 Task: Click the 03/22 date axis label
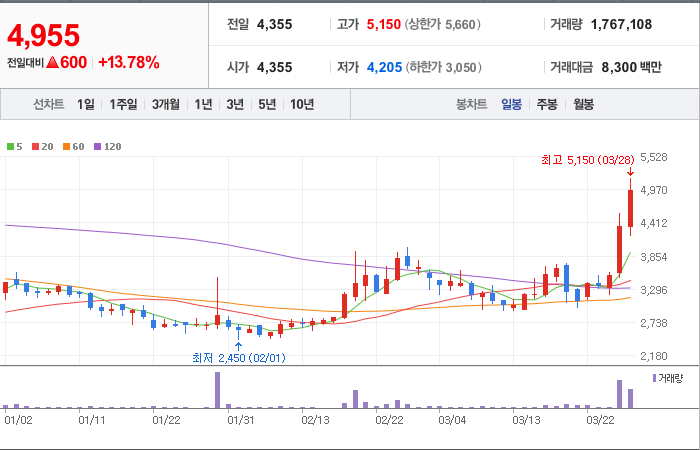[x=600, y=421]
